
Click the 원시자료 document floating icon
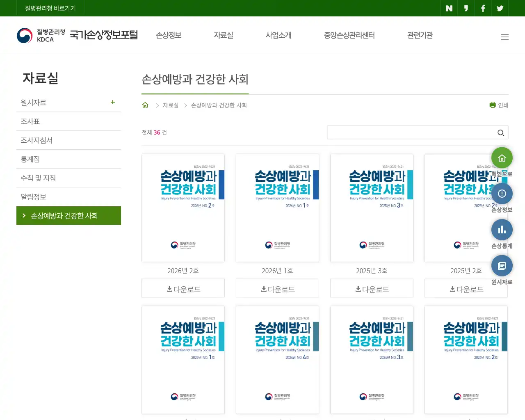pos(502,266)
